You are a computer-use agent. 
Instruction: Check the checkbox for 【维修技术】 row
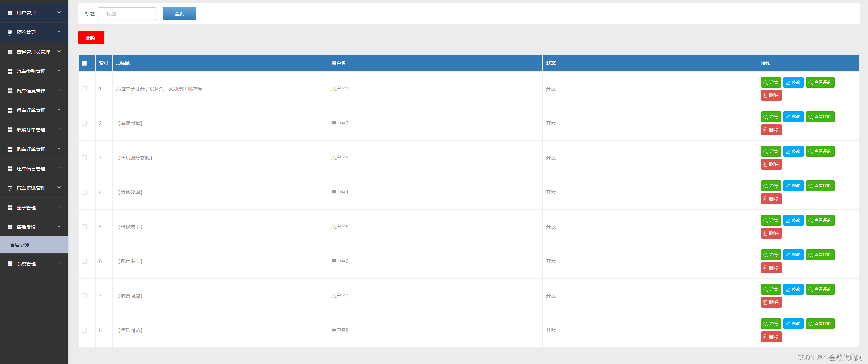click(x=84, y=227)
